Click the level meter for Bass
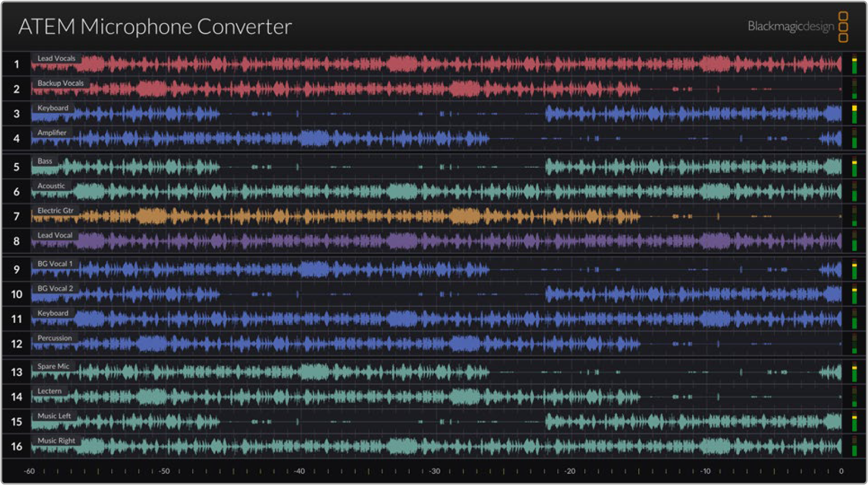This screenshot has height=485, width=868. (854, 167)
